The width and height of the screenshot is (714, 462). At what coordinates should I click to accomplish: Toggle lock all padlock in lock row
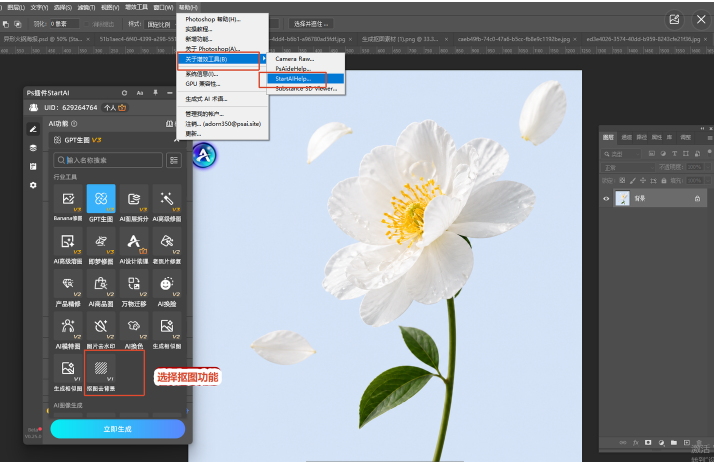coord(664,181)
